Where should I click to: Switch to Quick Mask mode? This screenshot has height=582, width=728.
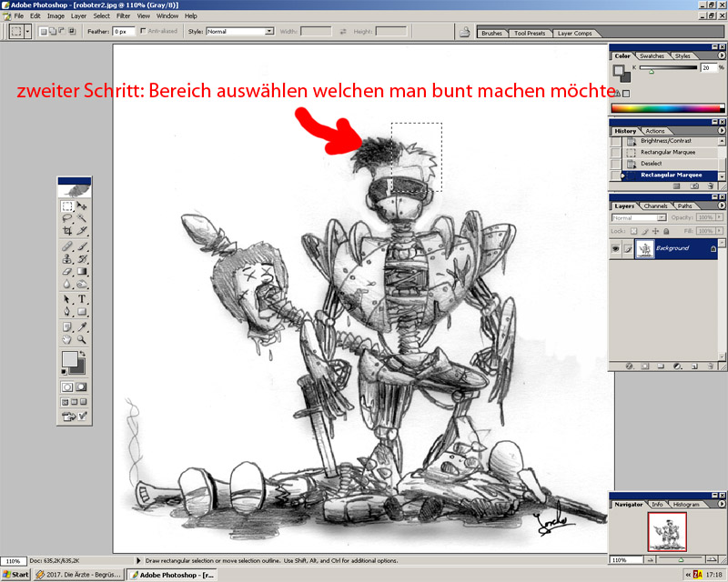[x=82, y=386]
